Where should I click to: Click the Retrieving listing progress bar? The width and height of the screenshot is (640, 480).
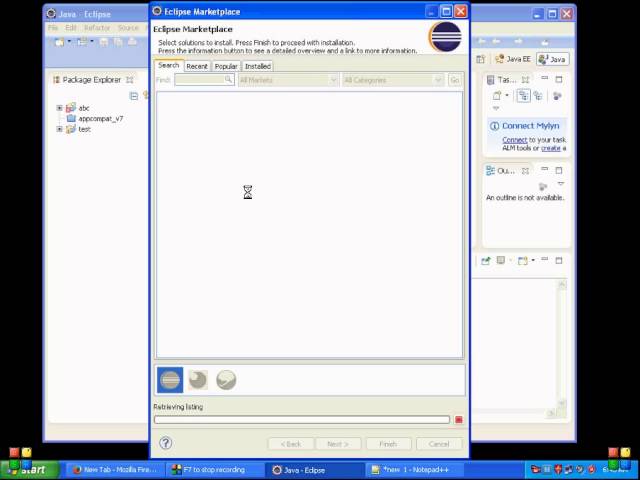[302, 420]
